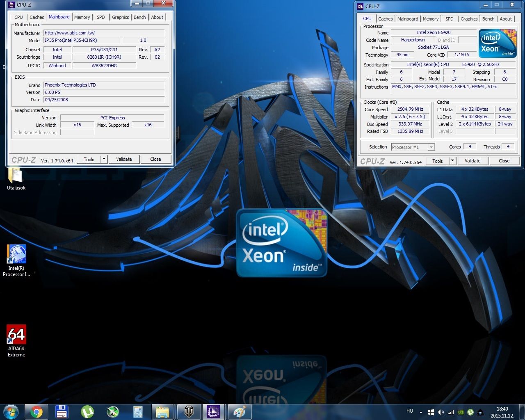Open the blue floppy disk taskbar icon
The image size is (525, 420).
pyautogui.click(x=62, y=411)
